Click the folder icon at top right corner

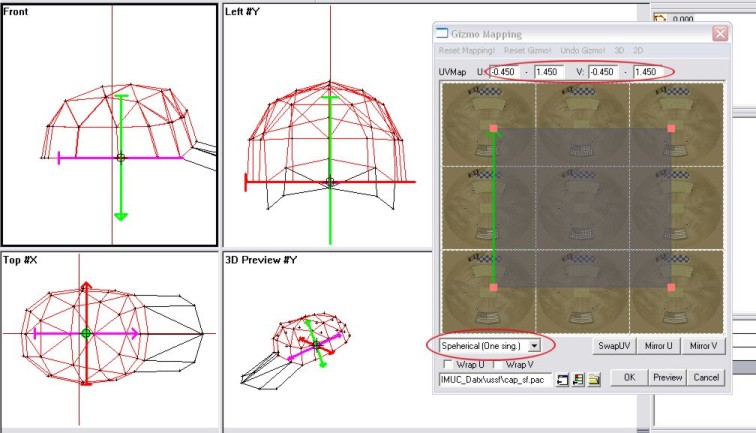point(659,18)
